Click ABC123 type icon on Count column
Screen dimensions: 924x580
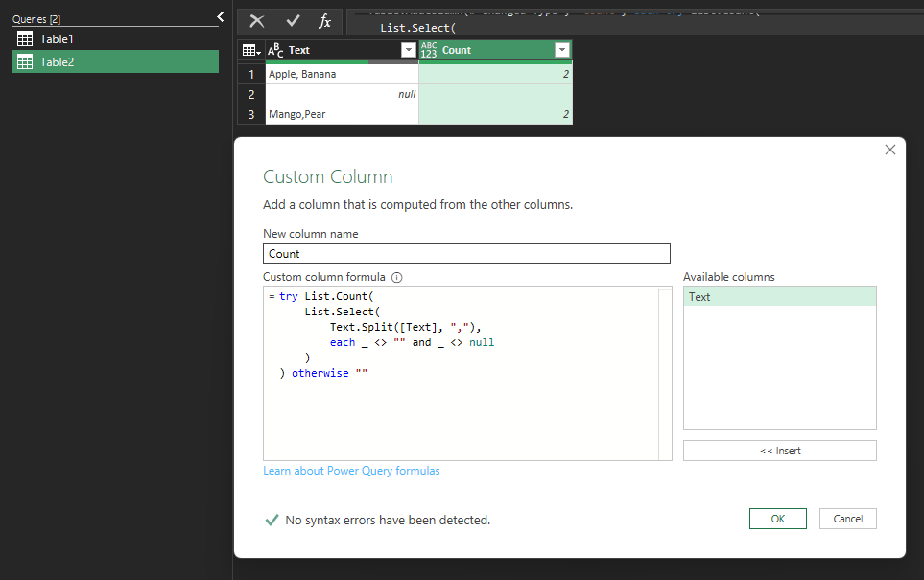(428, 50)
